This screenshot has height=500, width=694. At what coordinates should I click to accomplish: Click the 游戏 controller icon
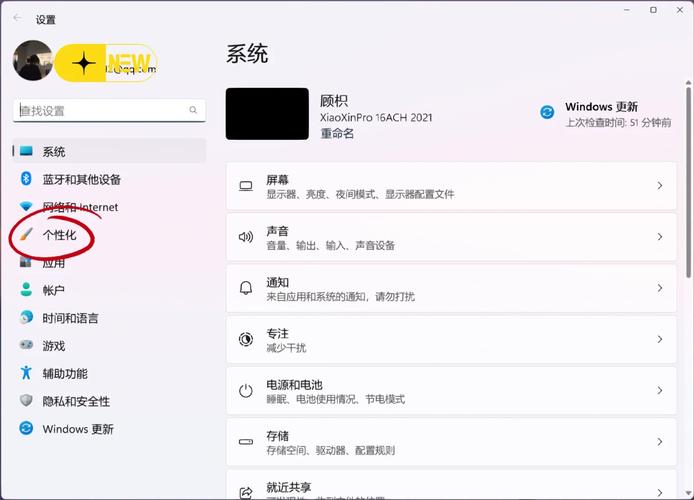click(26, 345)
